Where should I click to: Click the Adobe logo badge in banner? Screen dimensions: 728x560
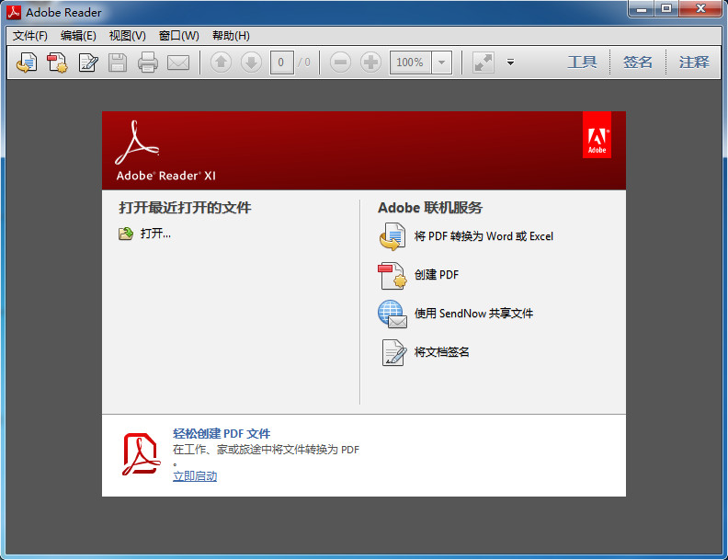coord(597,135)
